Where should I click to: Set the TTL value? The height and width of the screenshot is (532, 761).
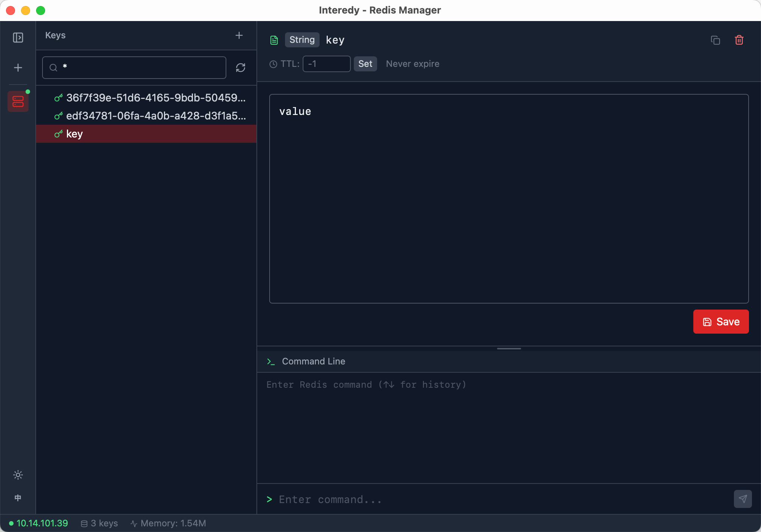pyautogui.click(x=365, y=64)
